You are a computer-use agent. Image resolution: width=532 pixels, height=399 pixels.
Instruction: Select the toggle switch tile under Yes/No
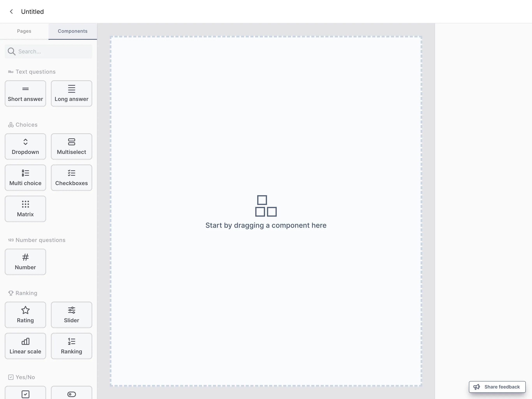pos(71,393)
